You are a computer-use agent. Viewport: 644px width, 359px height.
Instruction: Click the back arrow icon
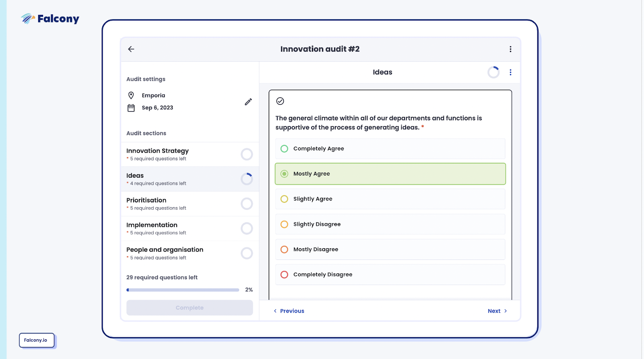pos(131,49)
